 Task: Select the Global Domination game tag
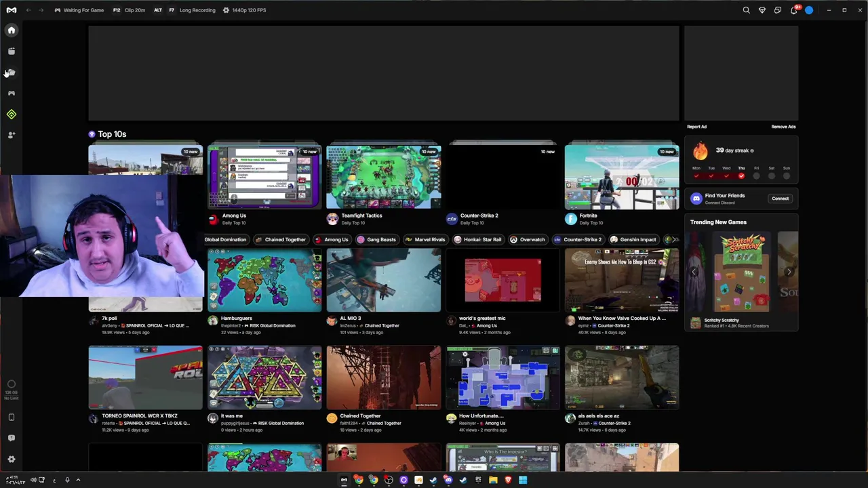click(225, 239)
